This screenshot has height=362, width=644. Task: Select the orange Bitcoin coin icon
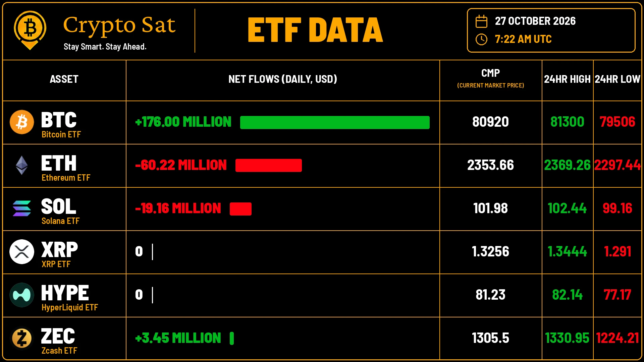pos(22,122)
